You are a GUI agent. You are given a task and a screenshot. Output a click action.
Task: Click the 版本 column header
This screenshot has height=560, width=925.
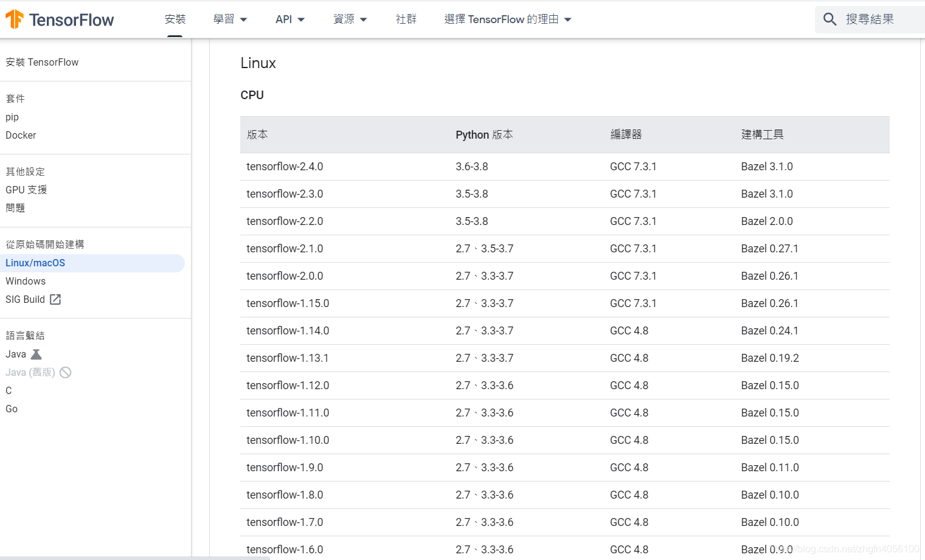(257, 134)
